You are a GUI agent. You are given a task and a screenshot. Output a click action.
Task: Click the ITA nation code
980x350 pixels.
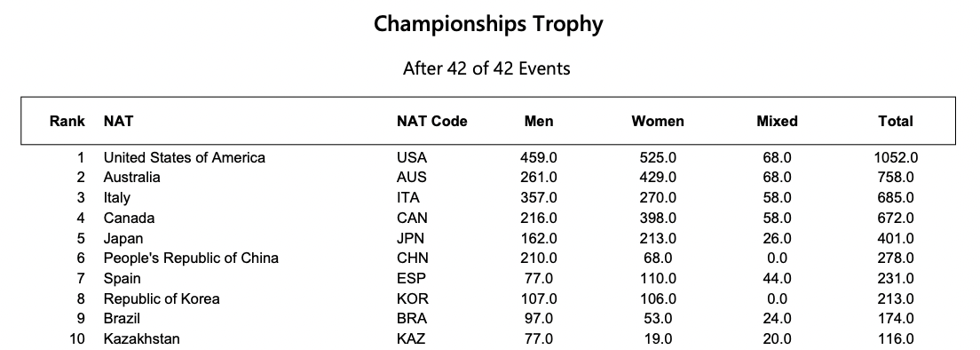click(408, 198)
